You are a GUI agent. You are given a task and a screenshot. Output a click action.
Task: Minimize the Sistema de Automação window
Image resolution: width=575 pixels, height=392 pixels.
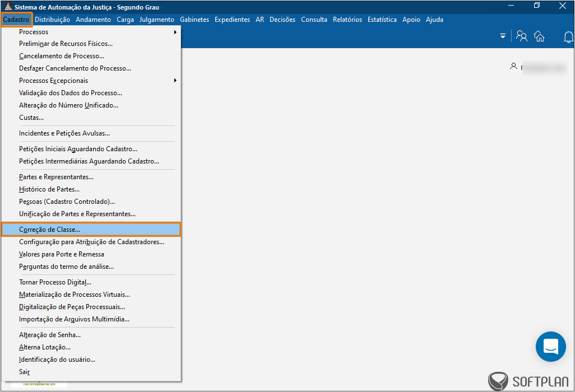(x=511, y=6)
